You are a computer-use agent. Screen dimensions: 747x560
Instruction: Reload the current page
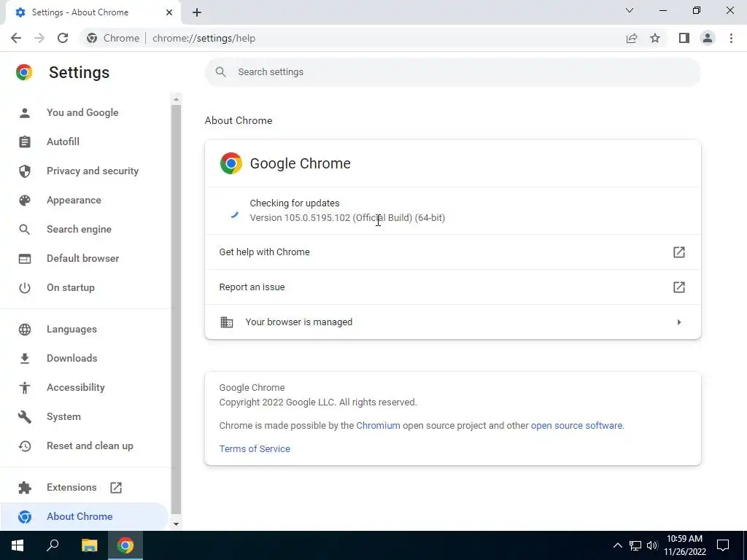63,38
